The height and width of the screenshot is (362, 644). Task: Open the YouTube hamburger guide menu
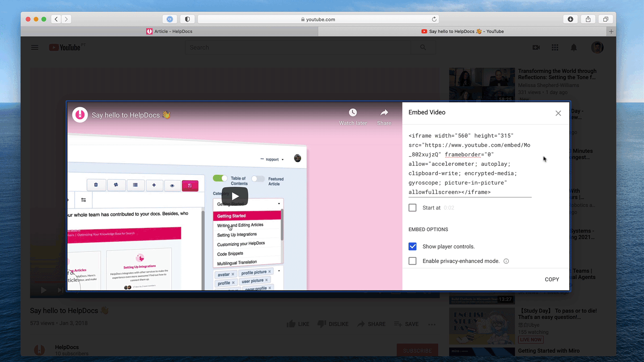[x=34, y=47]
